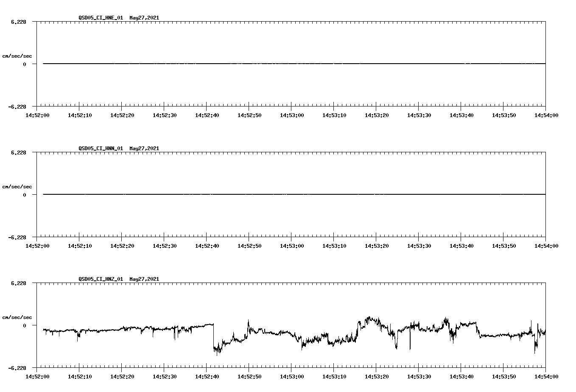576x392 pixels.
Task: Click the 14:53:00 tick on the HNZ time axis
Action: (x=292, y=375)
